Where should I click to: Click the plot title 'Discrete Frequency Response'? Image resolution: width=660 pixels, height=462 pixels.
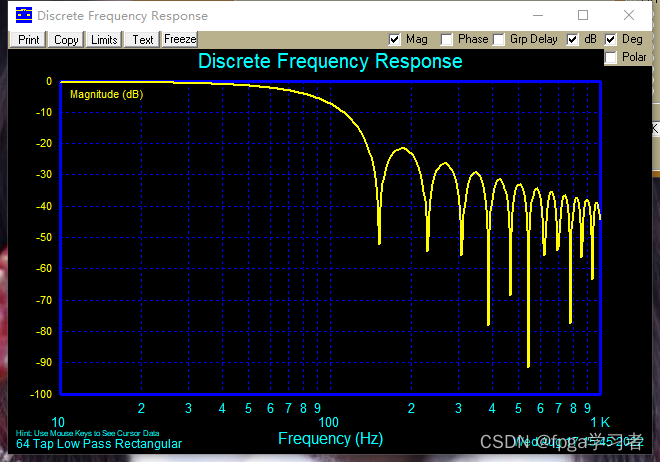(330, 61)
